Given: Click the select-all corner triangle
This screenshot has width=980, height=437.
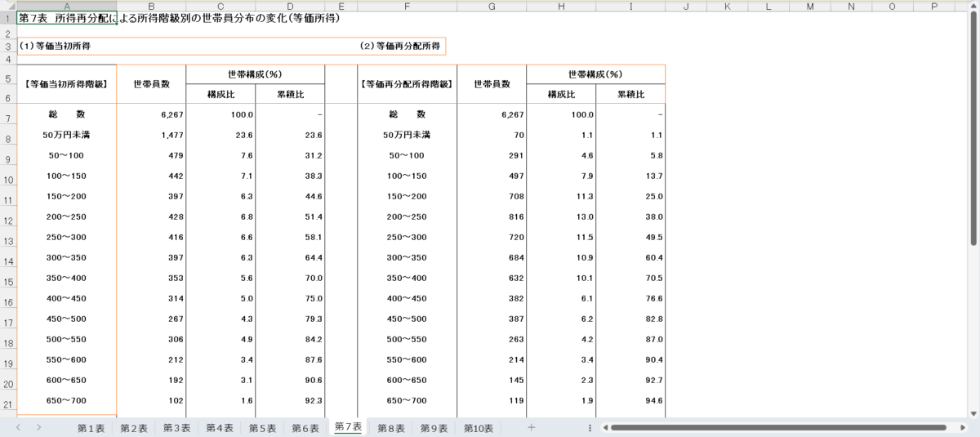Looking at the screenshot, I should coord(8,6).
